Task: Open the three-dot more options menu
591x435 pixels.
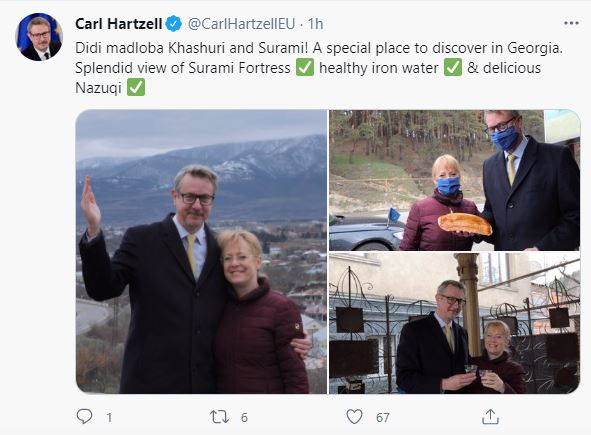Action: 571,23
